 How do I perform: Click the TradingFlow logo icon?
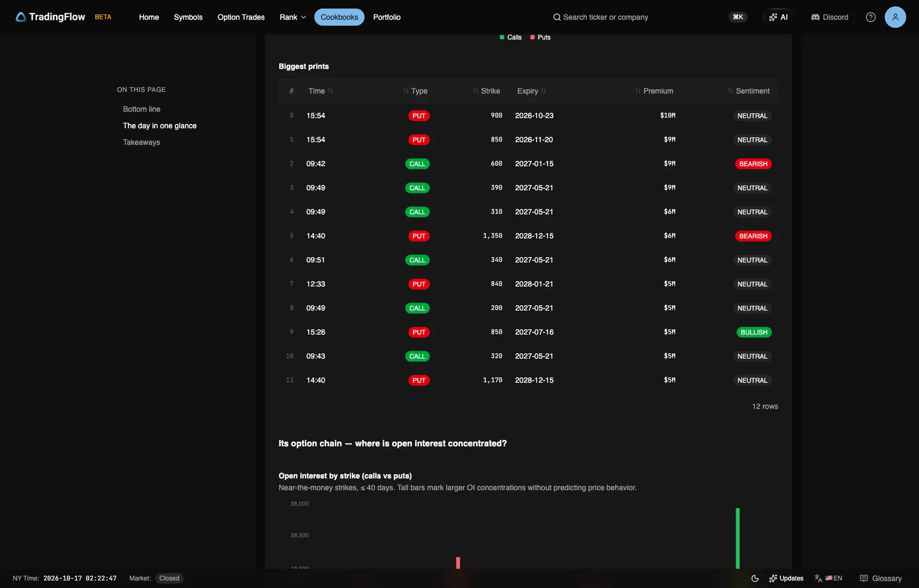(x=21, y=17)
